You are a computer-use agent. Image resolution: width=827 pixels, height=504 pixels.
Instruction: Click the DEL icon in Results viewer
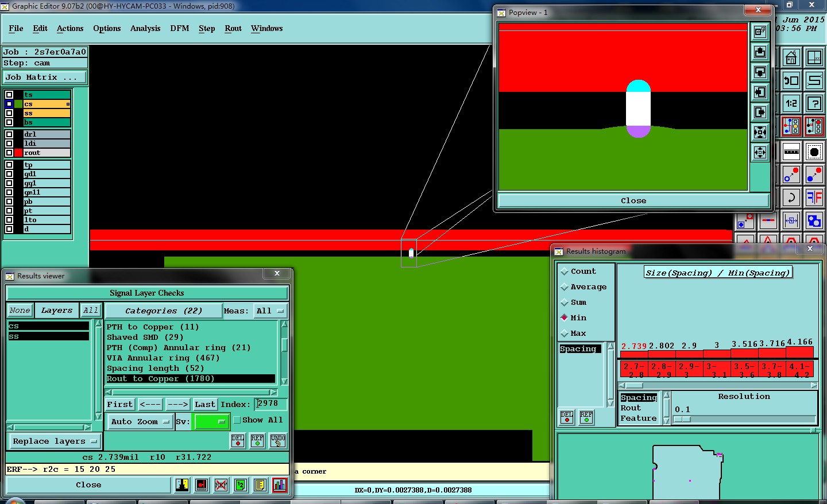[x=238, y=441]
